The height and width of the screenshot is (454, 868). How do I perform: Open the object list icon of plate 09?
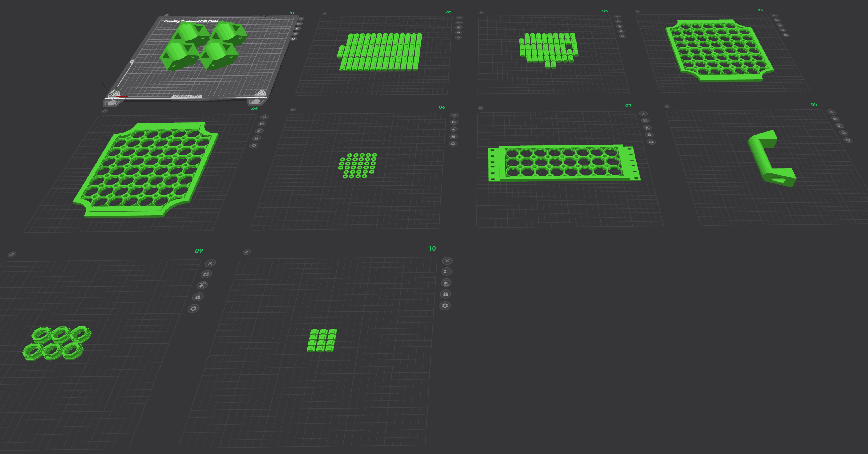(x=206, y=274)
